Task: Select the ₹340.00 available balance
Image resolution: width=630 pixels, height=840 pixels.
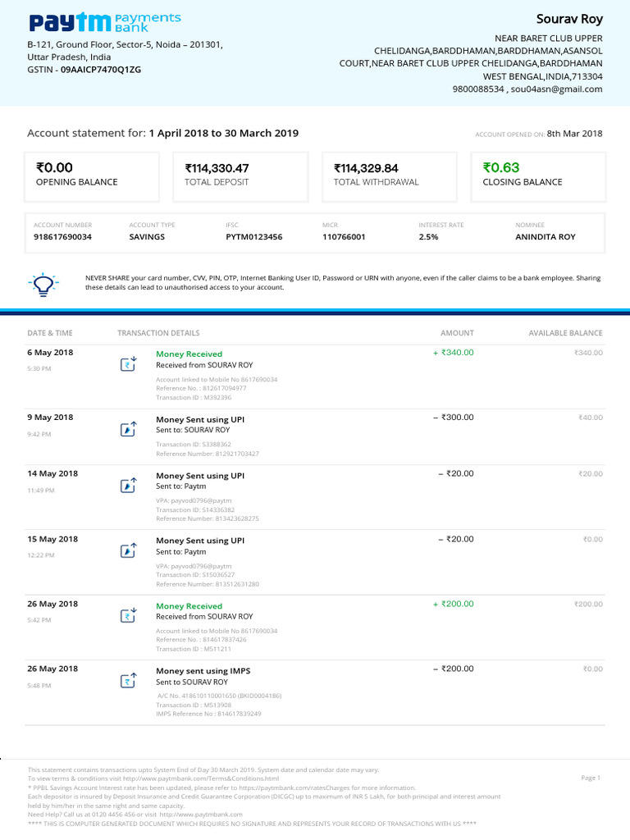Action: click(x=588, y=353)
